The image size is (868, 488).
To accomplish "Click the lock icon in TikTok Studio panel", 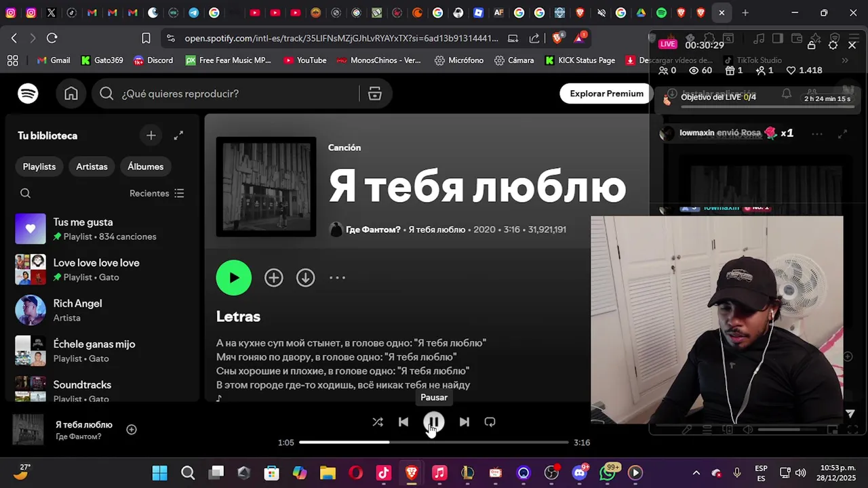I will point(811,45).
